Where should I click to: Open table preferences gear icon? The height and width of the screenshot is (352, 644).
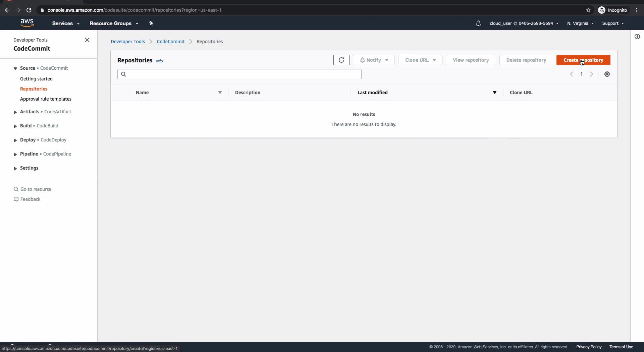tap(607, 74)
